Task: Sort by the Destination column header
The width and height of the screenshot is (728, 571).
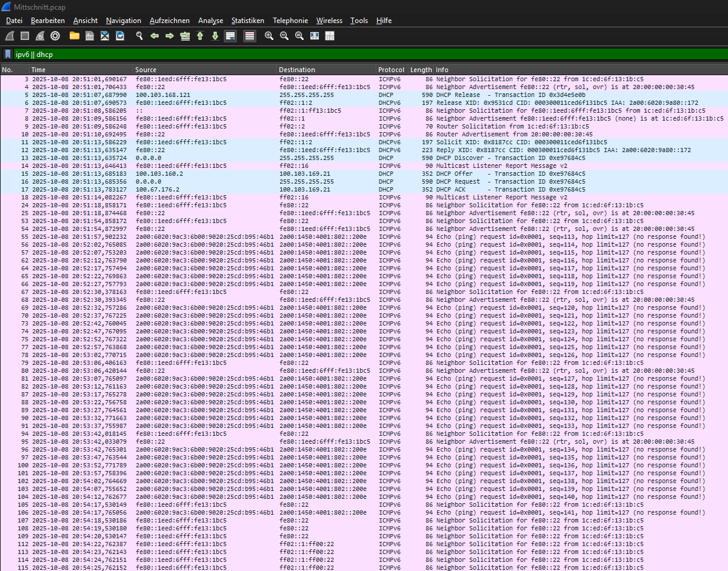Action: pos(327,70)
